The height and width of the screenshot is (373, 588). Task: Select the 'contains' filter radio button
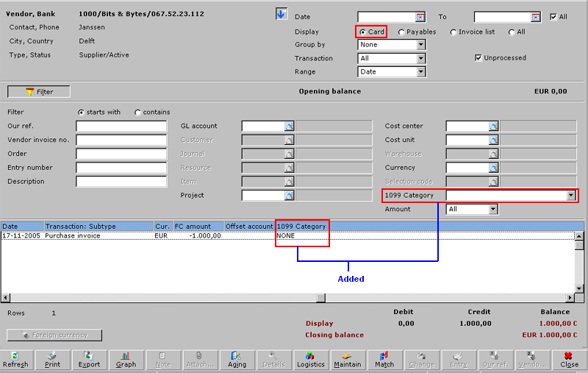click(x=137, y=113)
